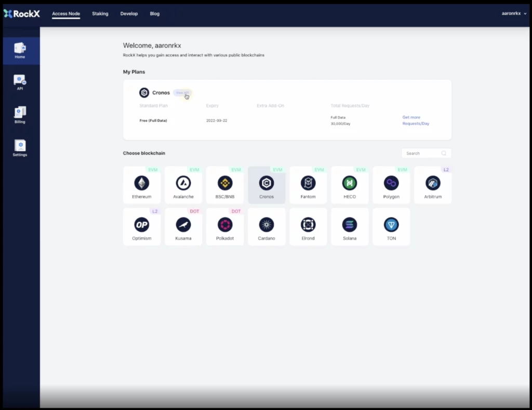Open the aaronrkx account dropdown
This screenshot has height=410, width=532.
coord(514,13)
